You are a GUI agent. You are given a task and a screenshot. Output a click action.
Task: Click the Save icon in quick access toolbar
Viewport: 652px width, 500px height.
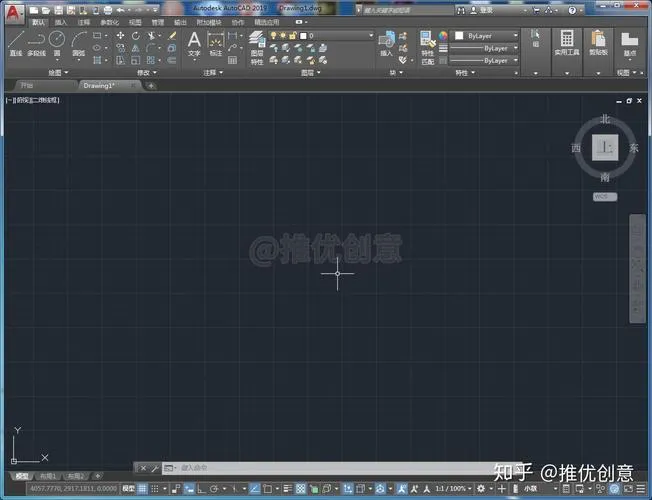pyautogui.click(x=59, y=10)
